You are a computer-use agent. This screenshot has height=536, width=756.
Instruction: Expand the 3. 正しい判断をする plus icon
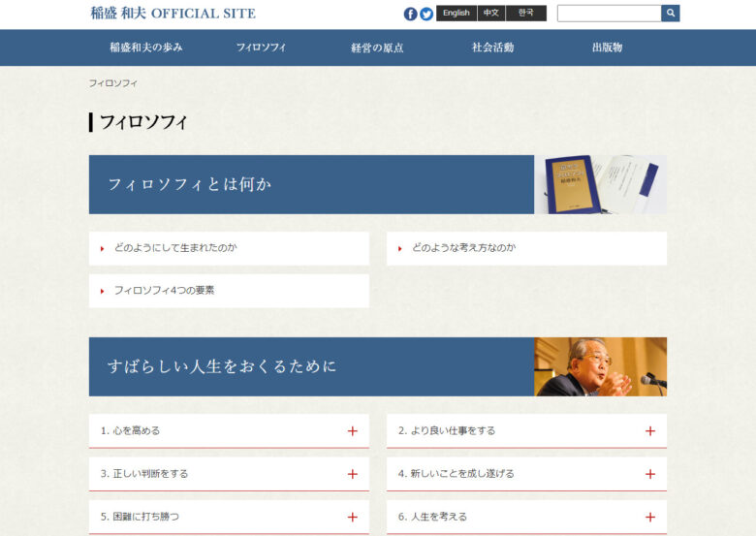pos(353,474)
